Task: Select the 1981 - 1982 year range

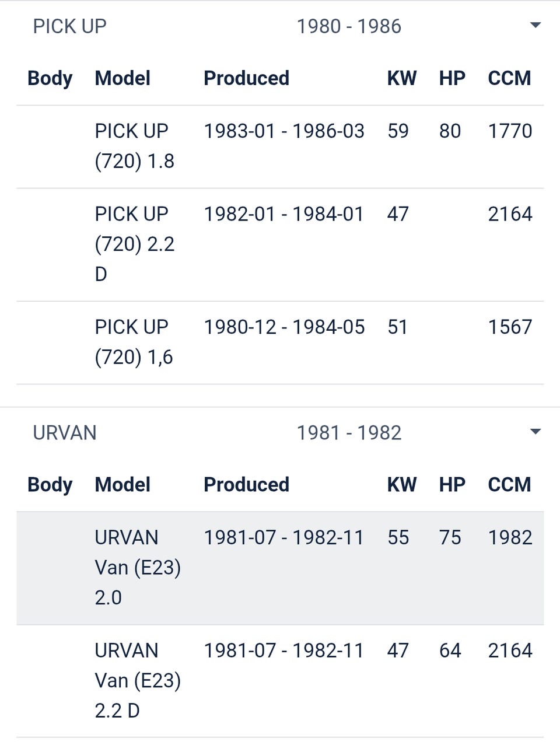Action: pyautogui.click(x=349, y=433)
